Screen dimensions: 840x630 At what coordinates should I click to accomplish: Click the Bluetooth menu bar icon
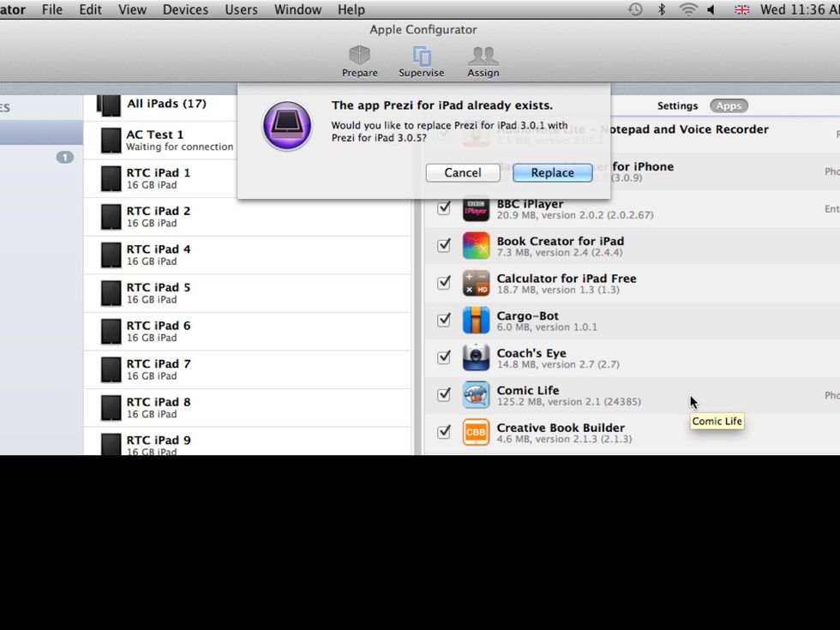tap(661, 9)
